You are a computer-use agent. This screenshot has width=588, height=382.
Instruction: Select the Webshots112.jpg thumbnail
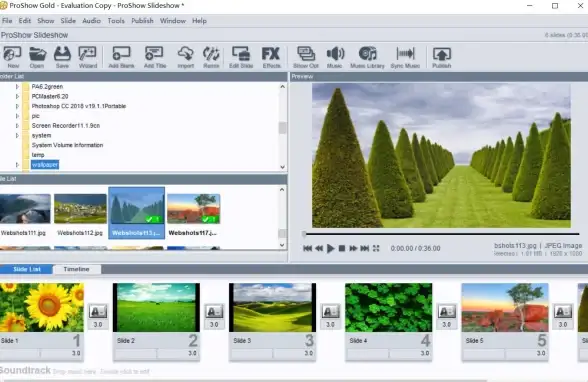(80, 209)
